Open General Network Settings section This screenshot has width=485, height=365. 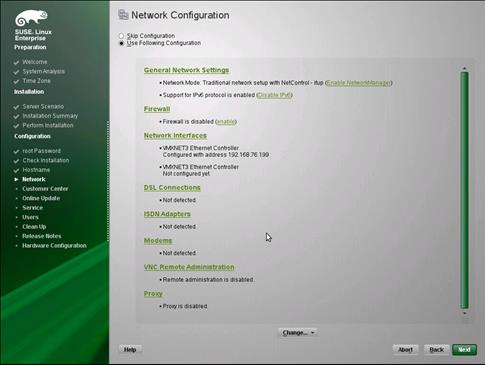(186, 70)
